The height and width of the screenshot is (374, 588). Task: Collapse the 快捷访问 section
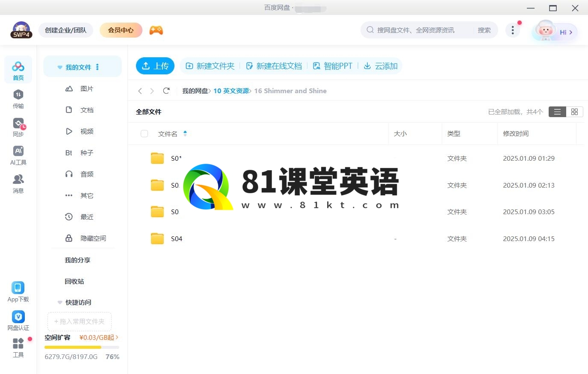(x=60, y=303)
